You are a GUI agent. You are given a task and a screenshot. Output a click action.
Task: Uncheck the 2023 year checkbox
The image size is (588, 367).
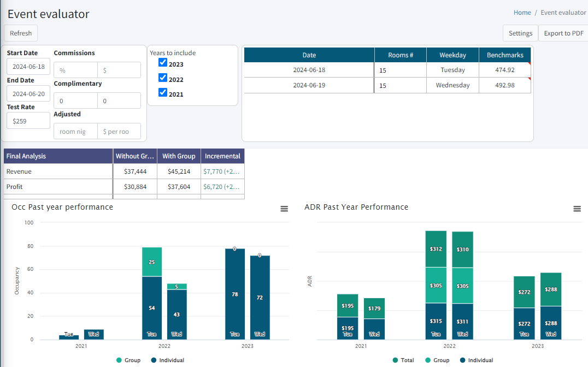click(x=162, y=63)
